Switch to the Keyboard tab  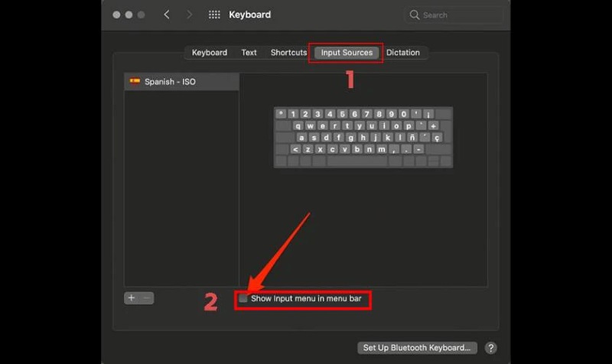tap(209, 53)
